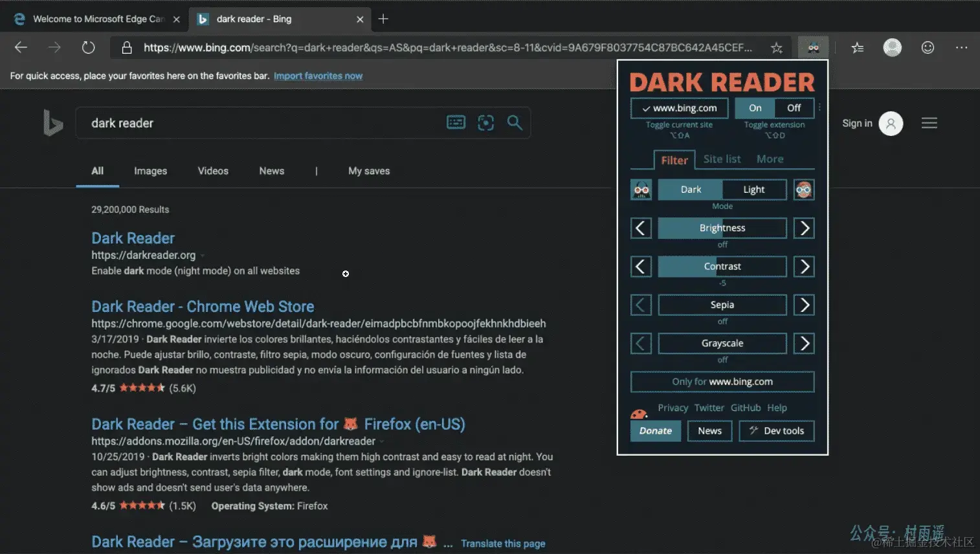Decrease Contrast with left arrow
This screenshot has width=980, height=554.
[x=641, y=267]
